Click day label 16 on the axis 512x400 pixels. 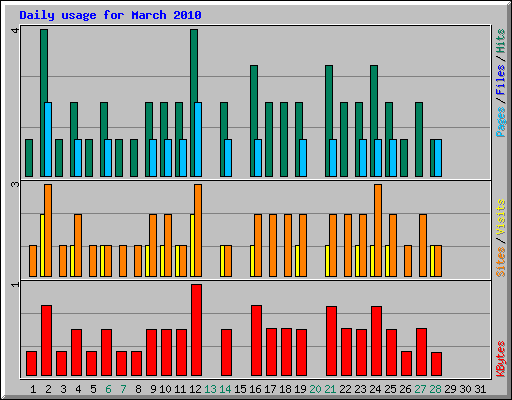coord(255,389)
